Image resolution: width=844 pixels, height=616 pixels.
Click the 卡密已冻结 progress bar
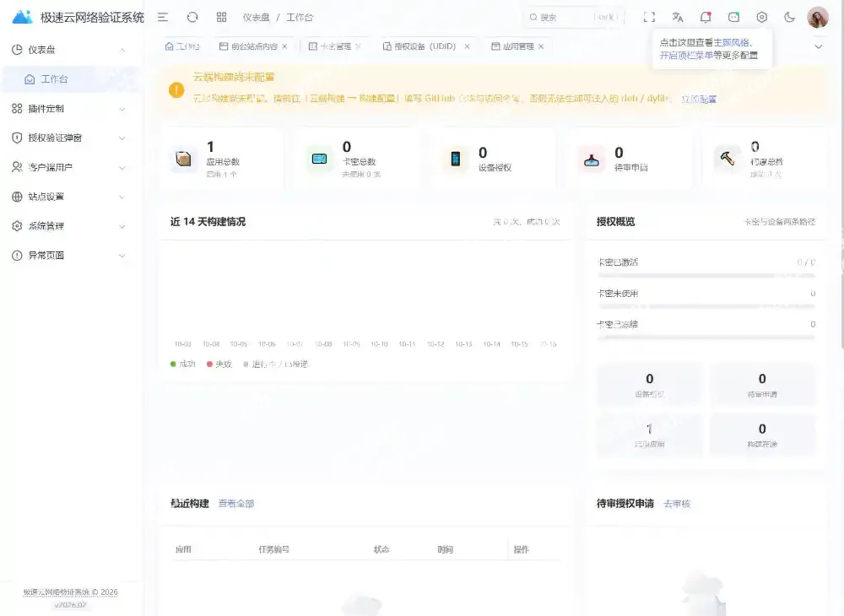click(x=706, y=338)
